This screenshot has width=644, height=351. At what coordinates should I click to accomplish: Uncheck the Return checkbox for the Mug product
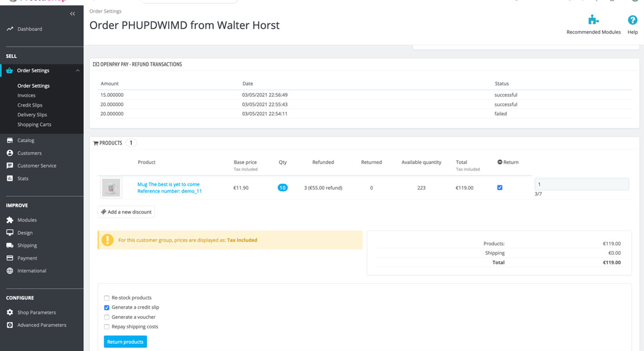coord(499,188)
